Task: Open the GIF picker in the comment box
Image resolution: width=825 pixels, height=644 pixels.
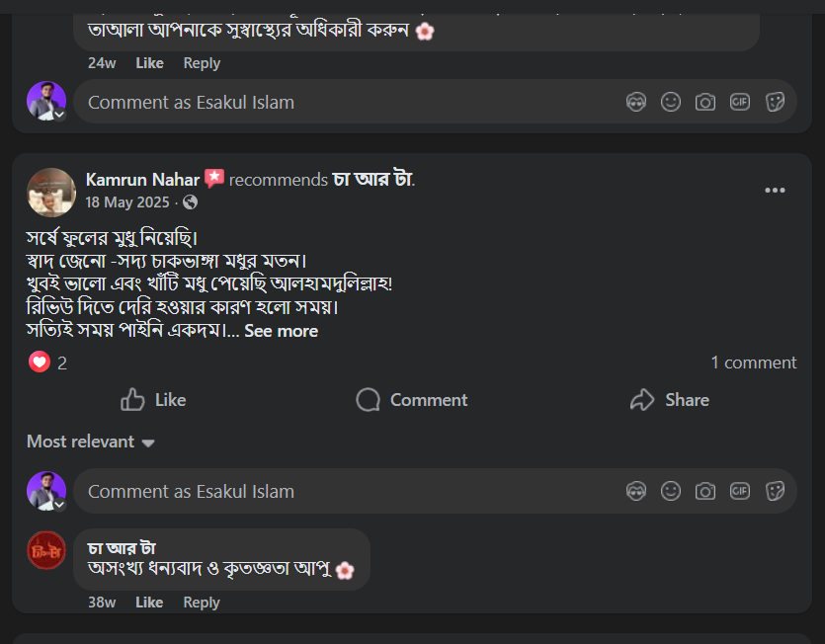Action: pos(740,490)
